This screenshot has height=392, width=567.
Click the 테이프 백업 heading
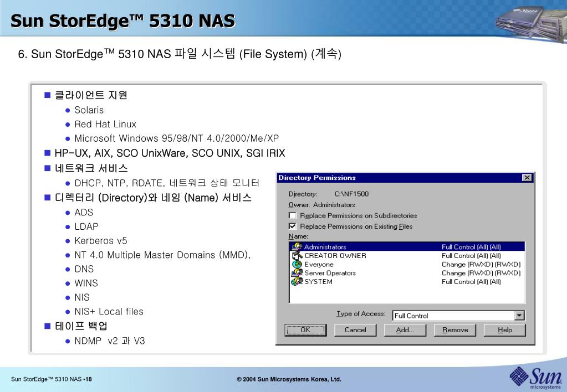(81, 326)
